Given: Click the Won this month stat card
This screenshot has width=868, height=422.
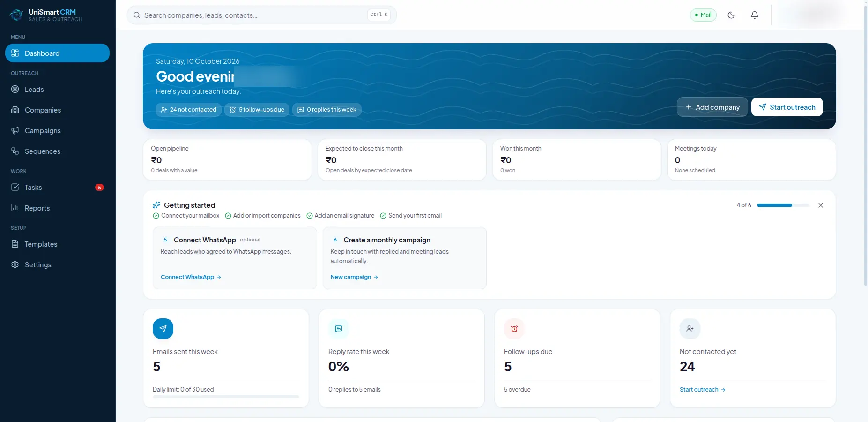Looking at the screenshot, I should coord(577,159).
